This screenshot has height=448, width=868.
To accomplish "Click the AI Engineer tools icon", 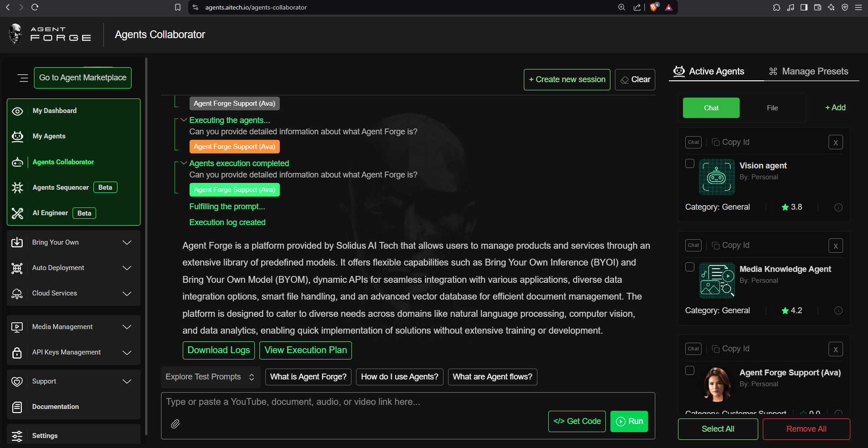I will click(17, 213).
